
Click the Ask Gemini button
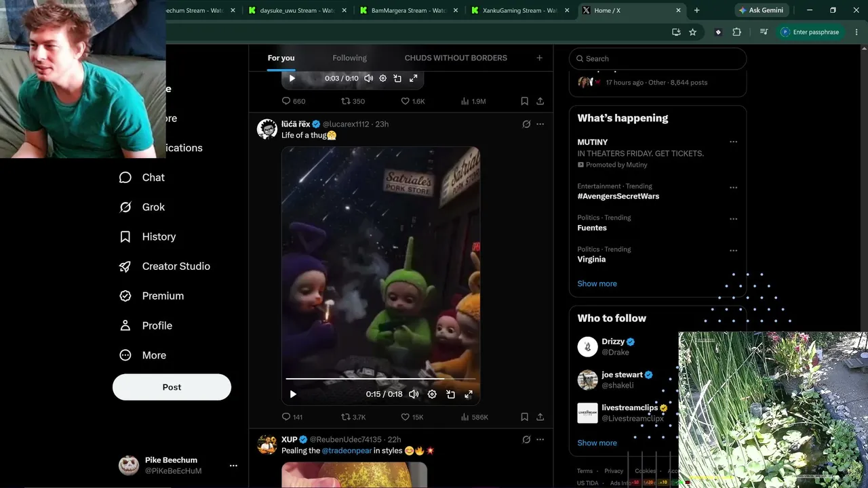click(x=761, y=10)
